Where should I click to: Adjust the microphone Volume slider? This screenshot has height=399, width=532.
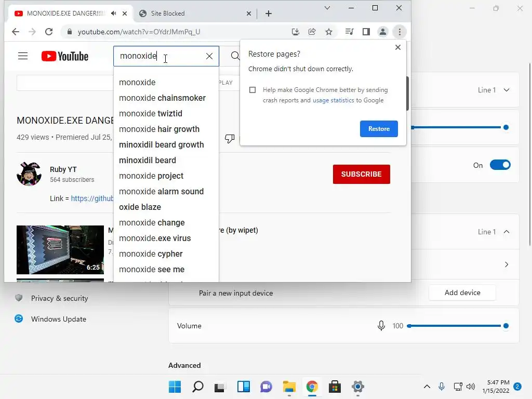457,326
